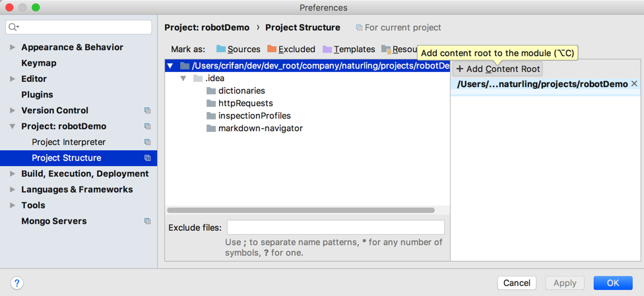Image resolution: width=644 pixels, height=296 pixels.
Task: Open the Keymap settings page
Action: (x=38, y=63)
